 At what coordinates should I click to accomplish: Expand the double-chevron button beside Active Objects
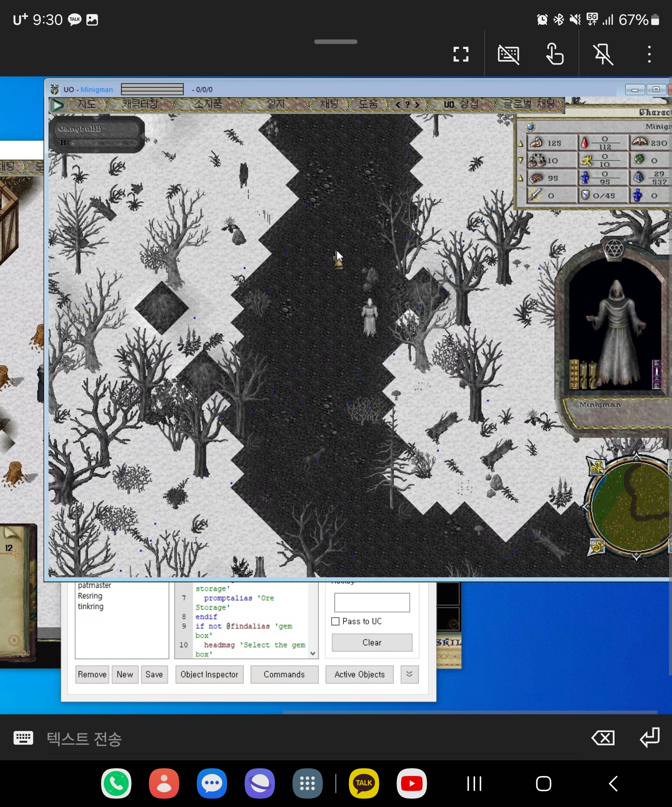coord(409,675)
